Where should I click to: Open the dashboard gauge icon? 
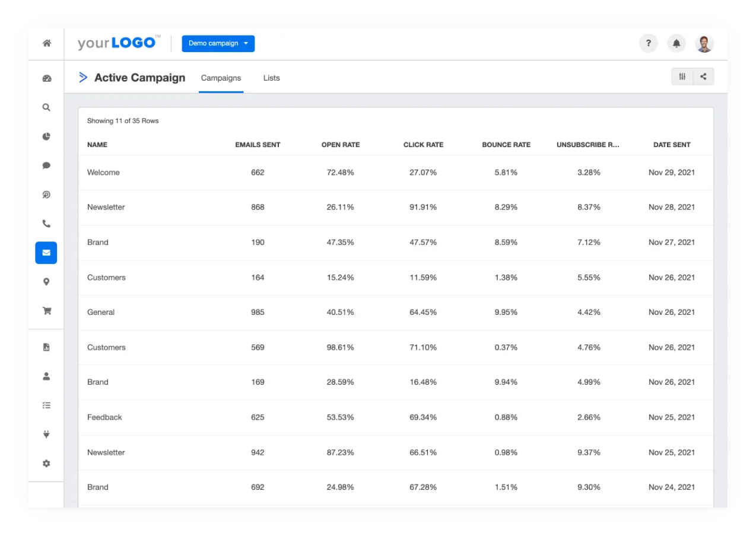46,78
